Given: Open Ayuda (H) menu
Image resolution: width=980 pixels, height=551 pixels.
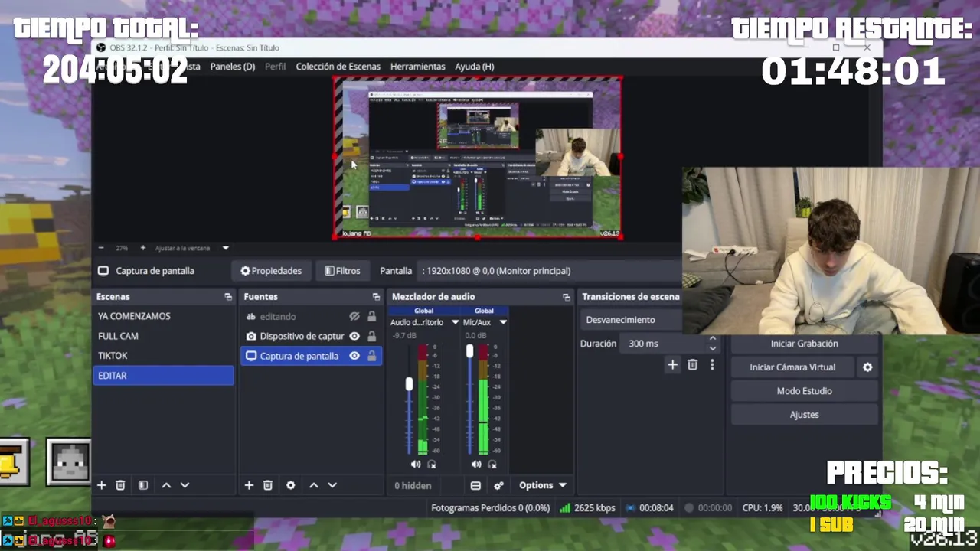Looking at the screenshot, I should click(x=475, y=67).
